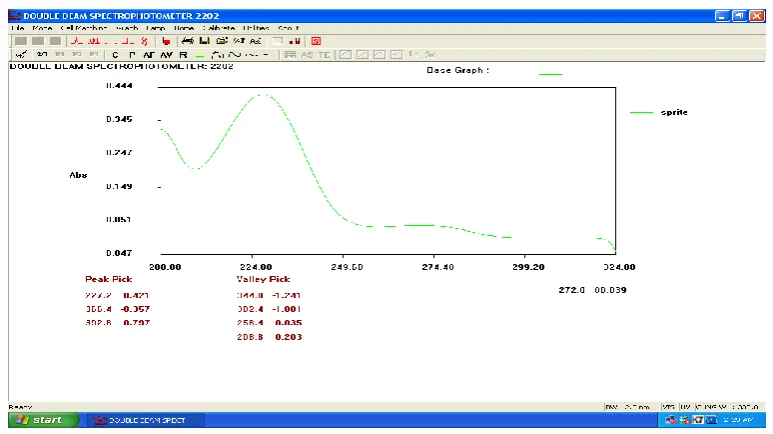Click the Valley Pick heading
The image size is (773, 434).
point(263,279)
